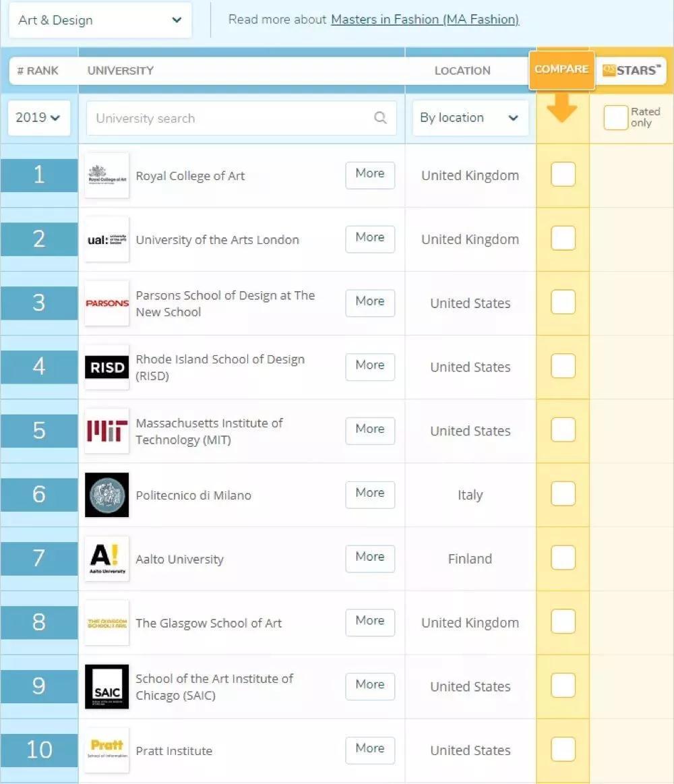Viewport: 674px width, 784px height.
Task: Tick compare checkbox for University of the Arts London
Action: [563, 238]
